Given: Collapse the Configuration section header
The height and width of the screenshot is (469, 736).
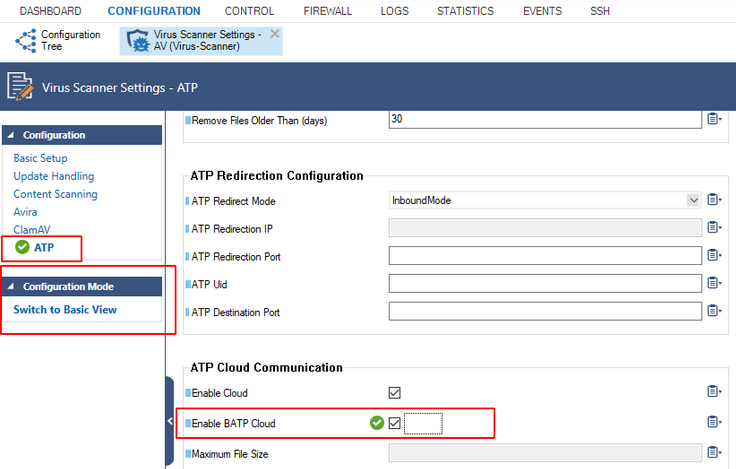Looking at the screenshot, I should tap(11, 135).
